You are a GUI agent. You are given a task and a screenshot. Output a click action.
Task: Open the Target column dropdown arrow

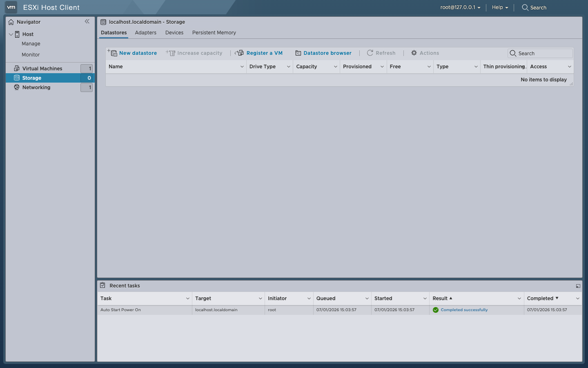tap(261, 298)
